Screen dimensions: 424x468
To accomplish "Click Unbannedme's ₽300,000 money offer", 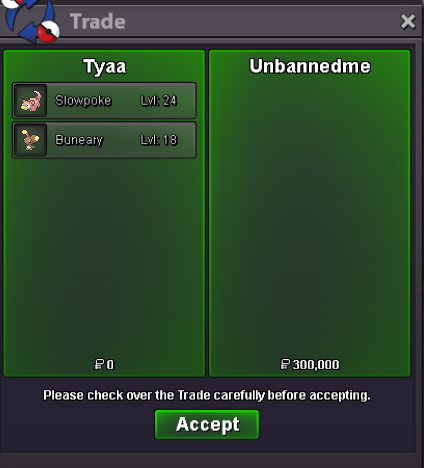I will tap(310, 364).
